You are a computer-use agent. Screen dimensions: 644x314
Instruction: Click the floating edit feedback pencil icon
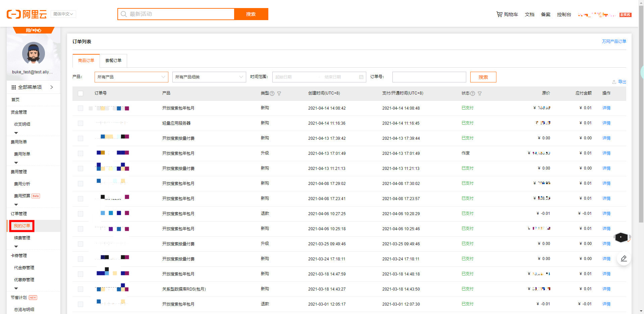pos(624,258)
